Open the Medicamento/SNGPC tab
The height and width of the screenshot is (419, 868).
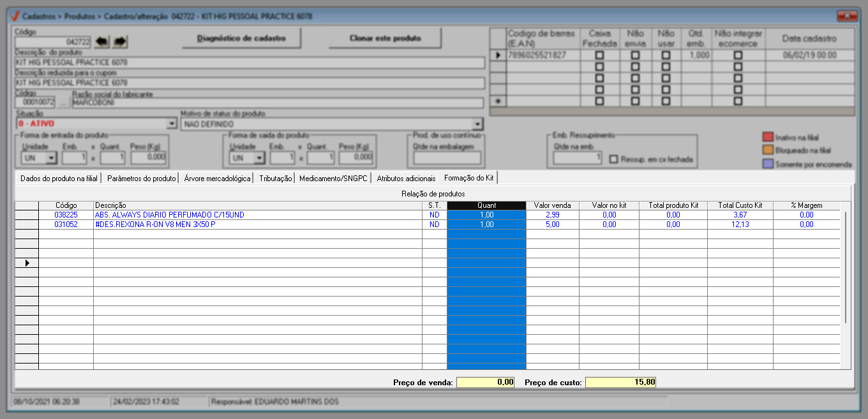pos(333,179)
